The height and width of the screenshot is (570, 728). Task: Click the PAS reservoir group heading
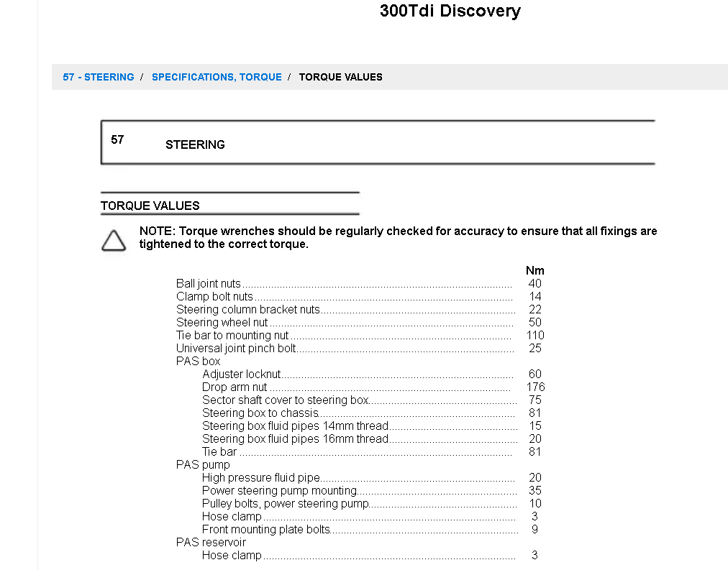tap(211, 543)
